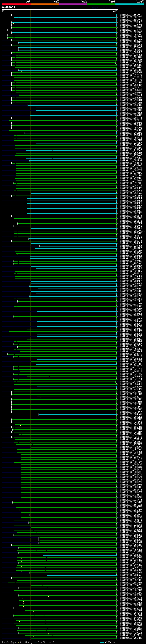
Task: Click the green ~80% identity legend segment
Action: click(101, 4)
